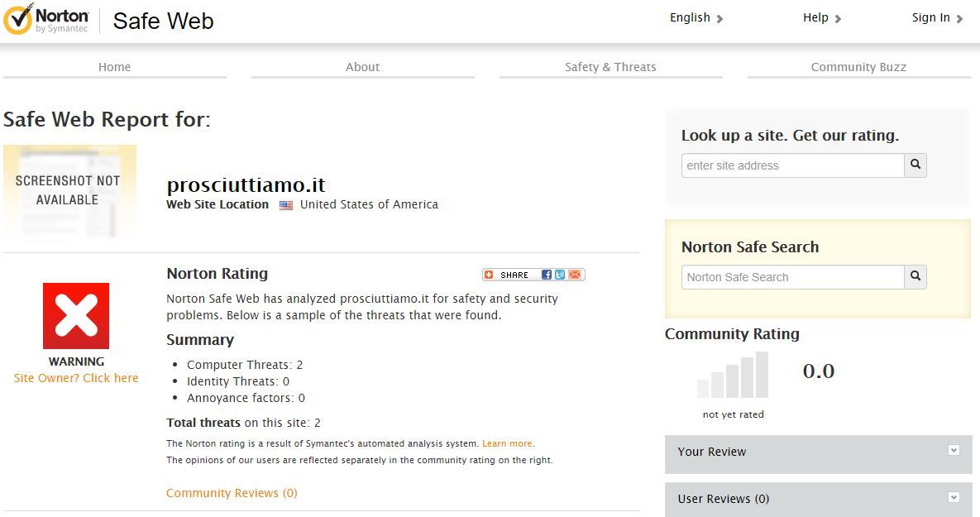Click the community rating bars graphic

[733, 375]
